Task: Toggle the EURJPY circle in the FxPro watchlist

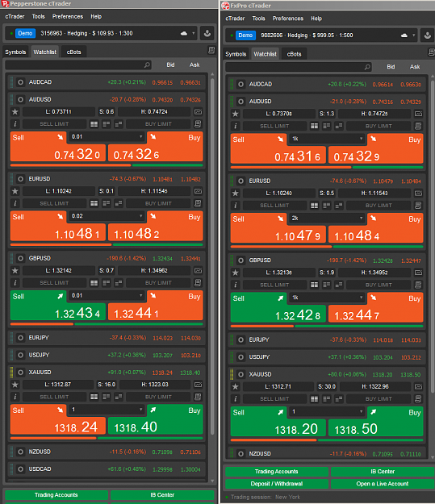Action: click(241, 339)
